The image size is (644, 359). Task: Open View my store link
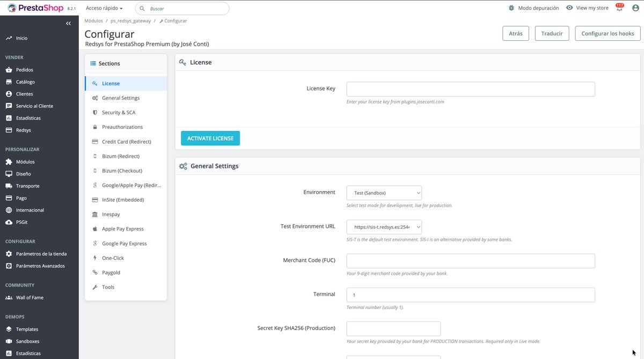[x=587, y=8]
